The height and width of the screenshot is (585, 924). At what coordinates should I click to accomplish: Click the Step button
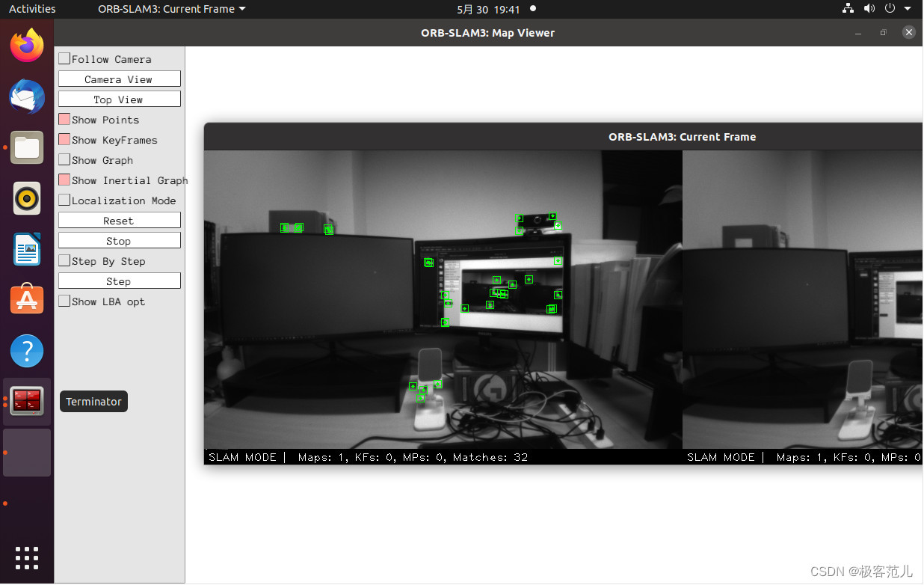click(120, 281)
